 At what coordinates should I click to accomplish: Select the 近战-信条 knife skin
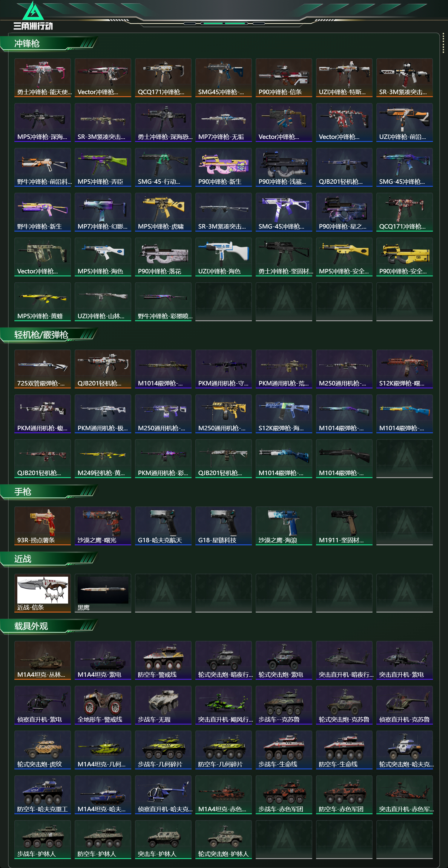[x=42, y=593]
